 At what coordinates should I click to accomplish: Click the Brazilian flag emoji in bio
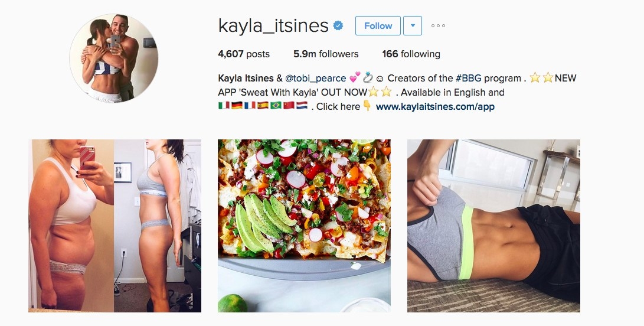pyautogui.click(x=276, y=106)
